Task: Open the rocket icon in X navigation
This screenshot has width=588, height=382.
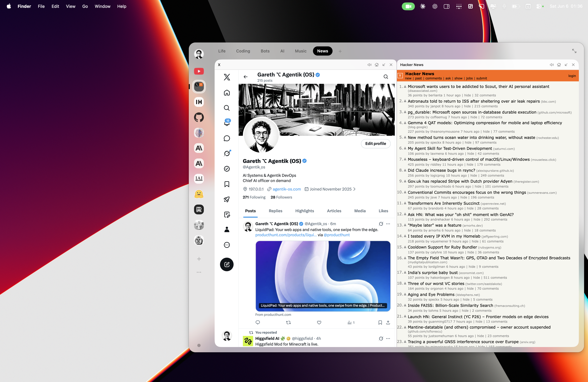Action: click(x=227, y=199)
